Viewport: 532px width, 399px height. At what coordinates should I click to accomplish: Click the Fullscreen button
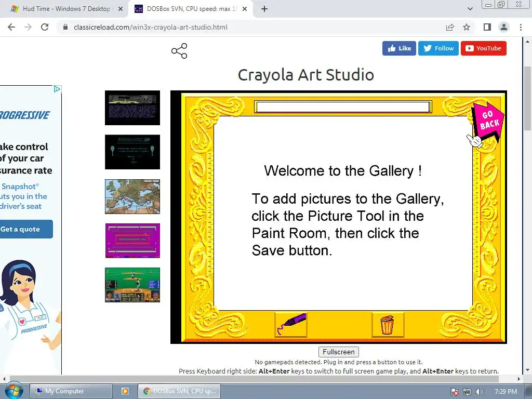[x=339, y=352]
